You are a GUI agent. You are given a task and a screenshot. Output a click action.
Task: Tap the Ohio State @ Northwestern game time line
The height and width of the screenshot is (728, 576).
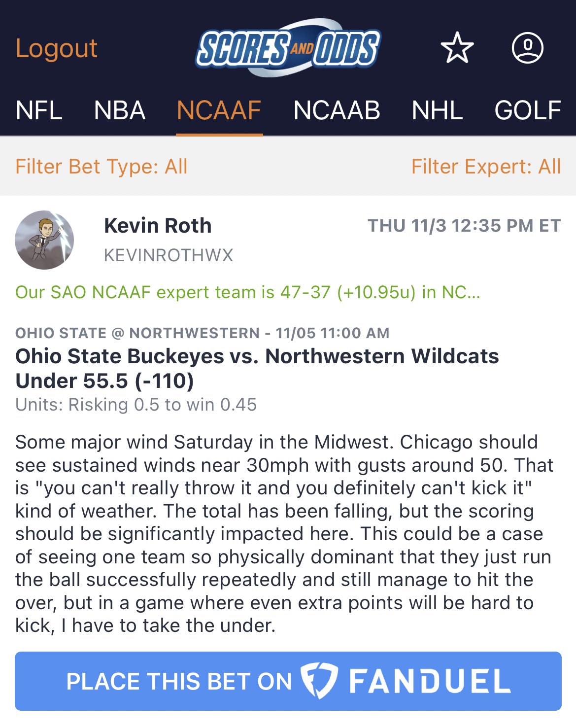[x=203, y=333]
